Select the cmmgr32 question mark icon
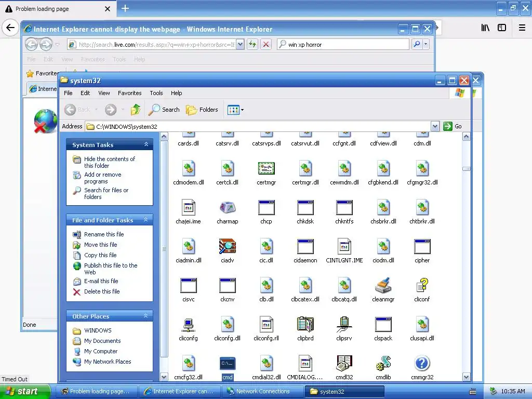 point(422,363)
